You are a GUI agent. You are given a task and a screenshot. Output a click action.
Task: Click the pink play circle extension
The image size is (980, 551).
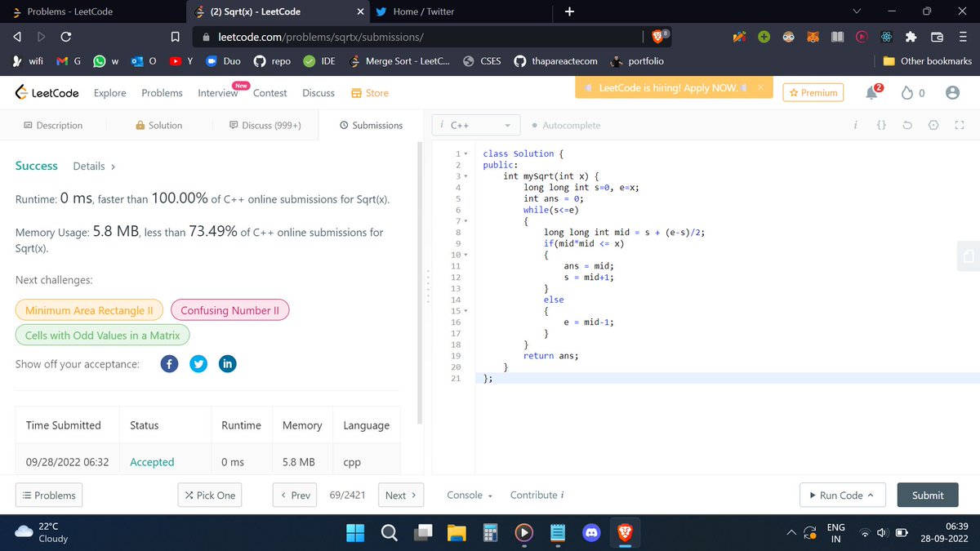pyautogui.click(x=862, y=37)
